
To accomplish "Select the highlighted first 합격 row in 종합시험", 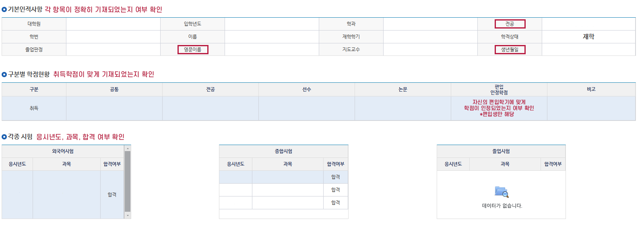I will click(335, 177).
